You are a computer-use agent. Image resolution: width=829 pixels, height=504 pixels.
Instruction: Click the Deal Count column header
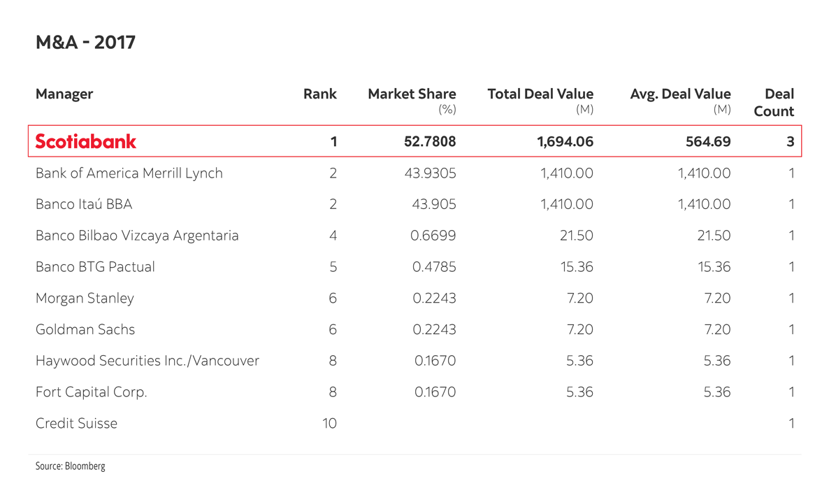774,103
